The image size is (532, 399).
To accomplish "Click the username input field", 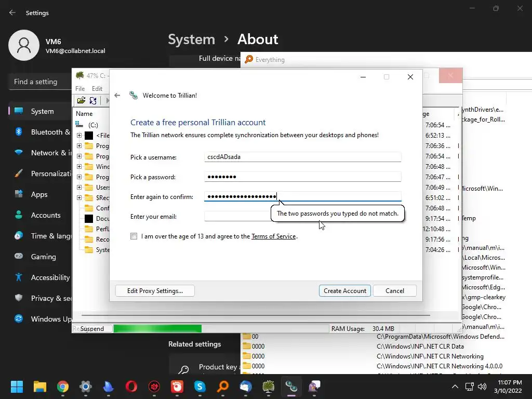I will [303, 157].
